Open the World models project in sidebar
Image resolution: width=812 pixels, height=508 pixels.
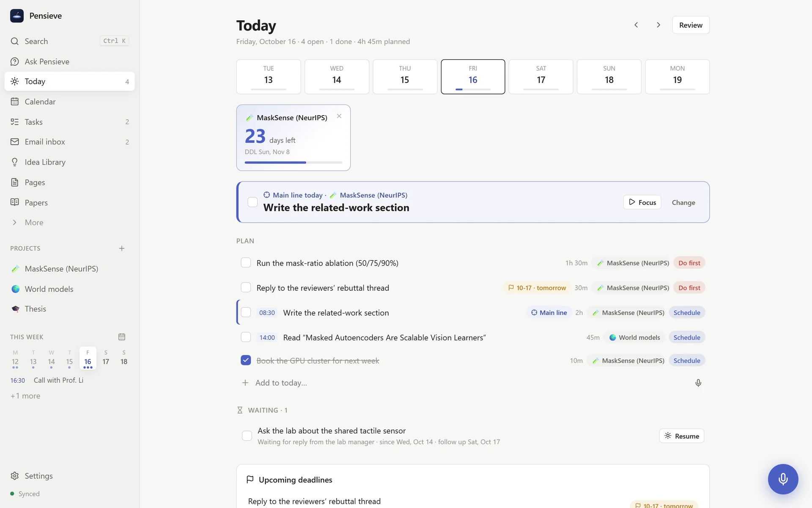(69, 289)
